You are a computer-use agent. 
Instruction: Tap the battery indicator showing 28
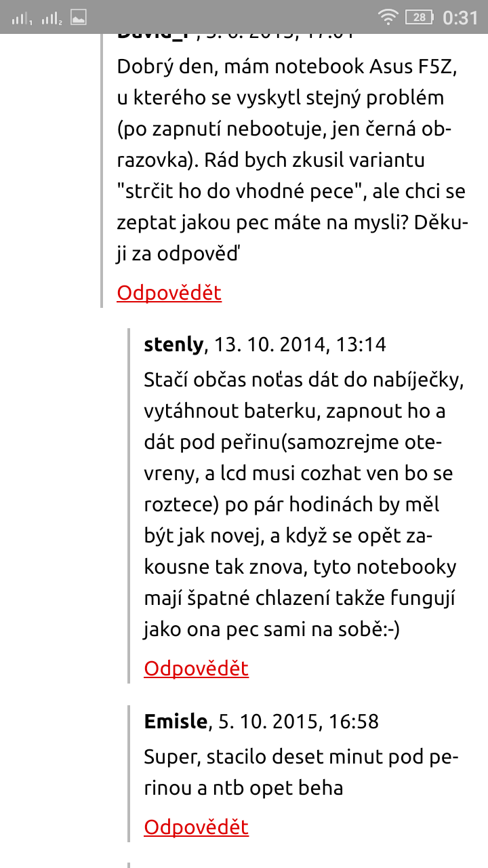coord(420,18)
